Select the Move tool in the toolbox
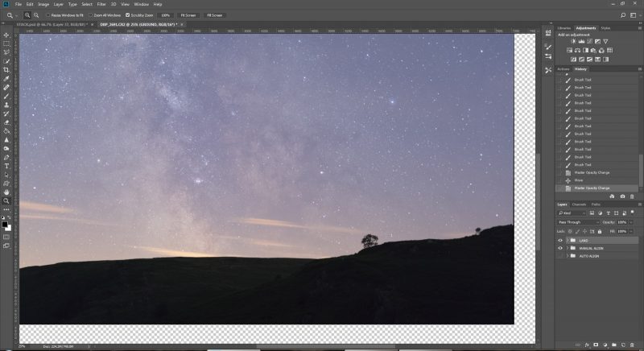 [6, 35]
